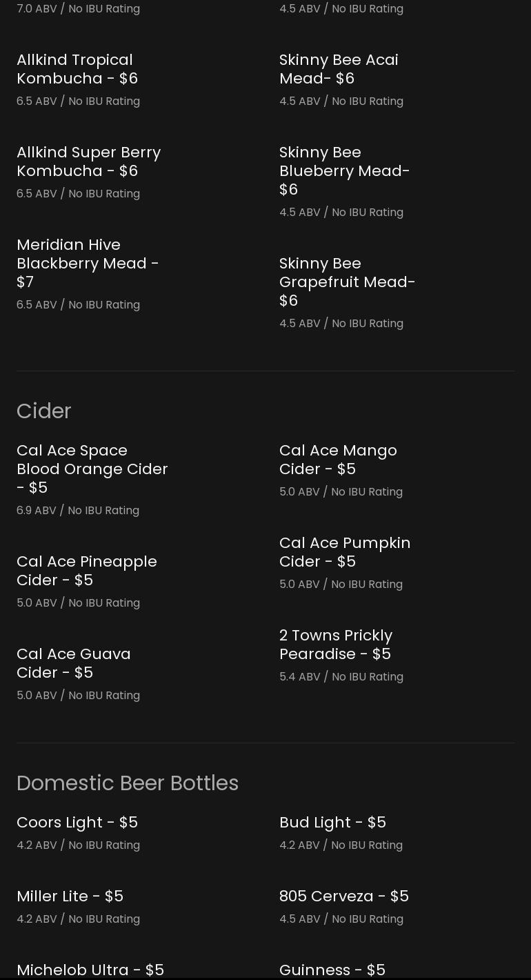Select Allkind Tropical Kombucha - $6 item
531x980 pixels.
click(x=77, y=69)
